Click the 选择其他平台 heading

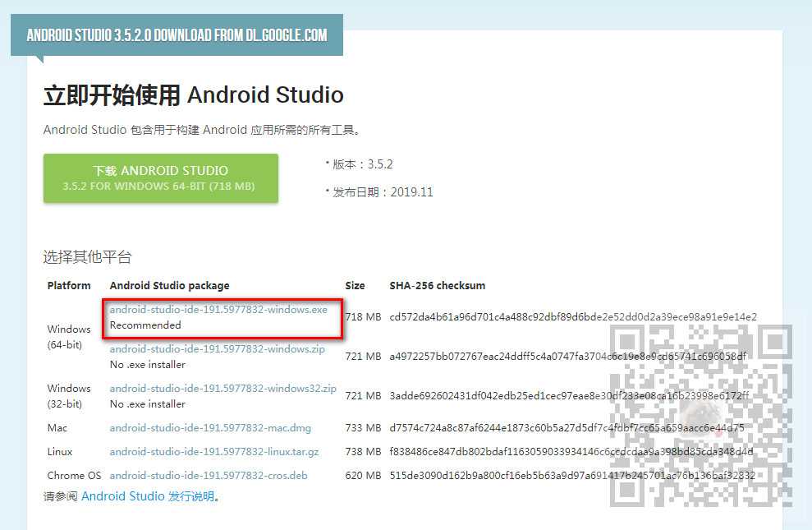point(88,256)
